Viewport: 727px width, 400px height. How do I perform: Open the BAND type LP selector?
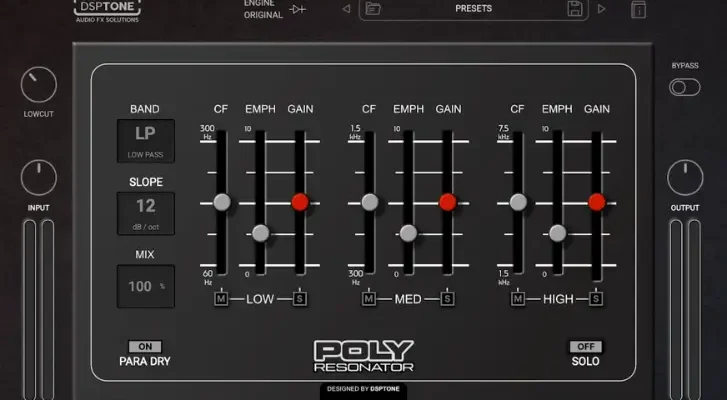(146, 140)
